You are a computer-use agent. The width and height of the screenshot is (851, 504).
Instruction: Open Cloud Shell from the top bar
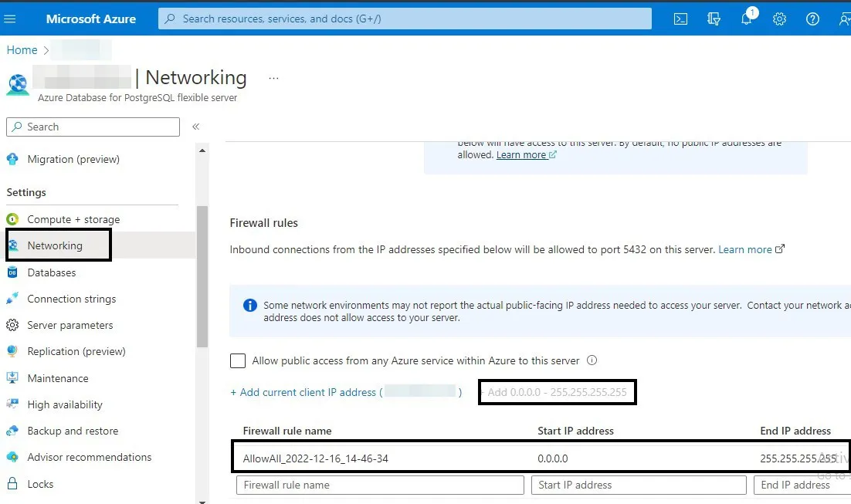(x=680, y=19)
